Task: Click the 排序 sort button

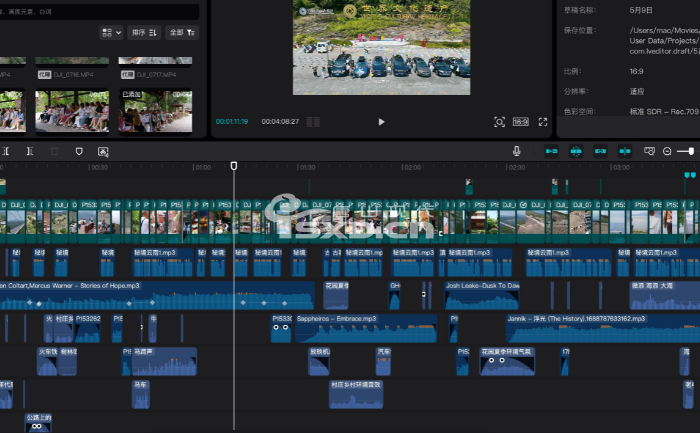Action: click(x=144, y=32)
